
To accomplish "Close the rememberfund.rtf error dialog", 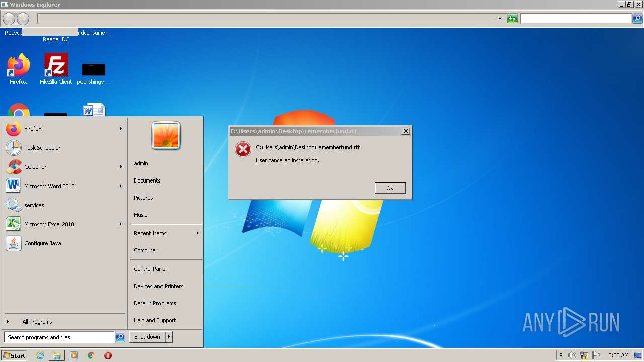I will pyautogui.click(x=406, y=131).
